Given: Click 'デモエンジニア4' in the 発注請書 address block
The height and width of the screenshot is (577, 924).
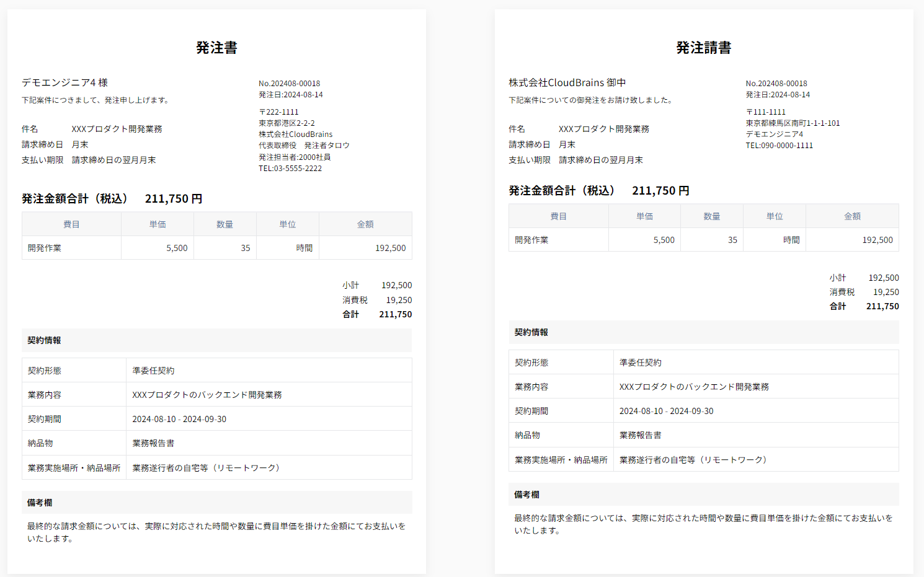Looking at the screenshot, I should (x=775, y=134).
